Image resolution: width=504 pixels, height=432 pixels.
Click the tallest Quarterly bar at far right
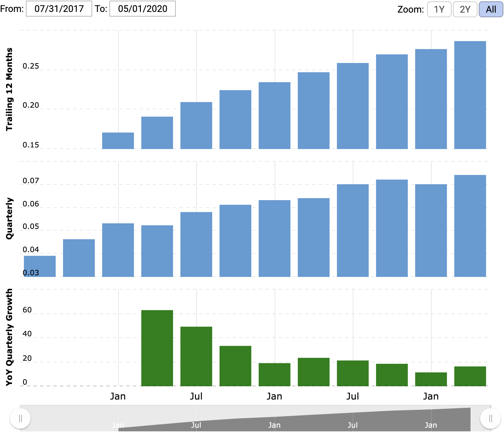click(470, 226)
